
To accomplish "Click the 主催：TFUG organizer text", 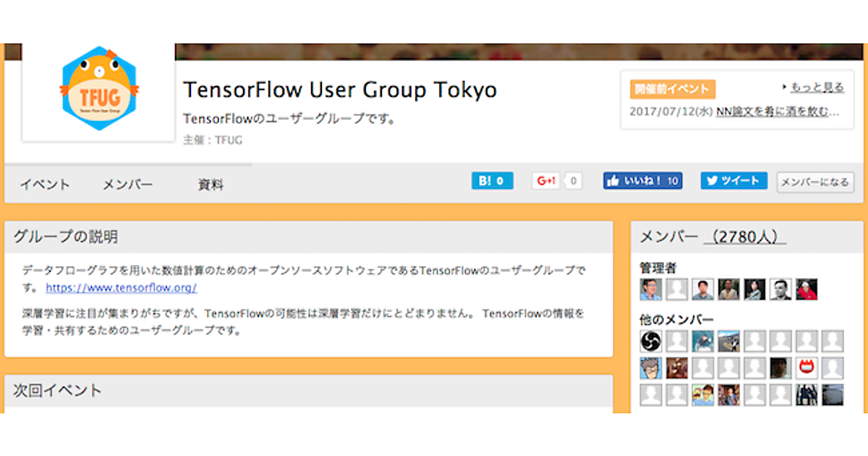I will coord(213,140).
